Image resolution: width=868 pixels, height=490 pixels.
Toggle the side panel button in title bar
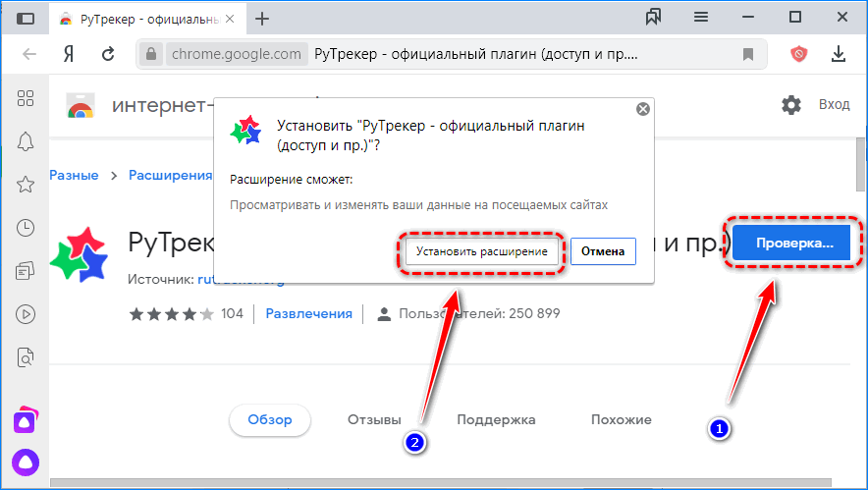pyautogui.click(x=26, y=19)
